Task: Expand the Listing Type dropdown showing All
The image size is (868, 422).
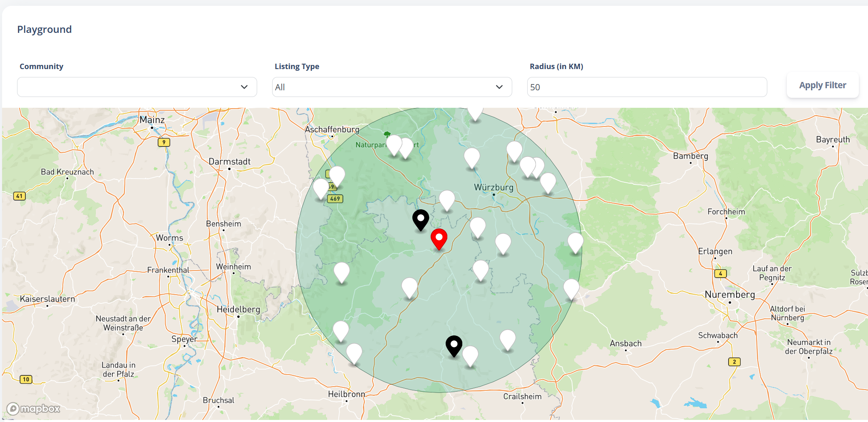Action: tap(392, 87)
